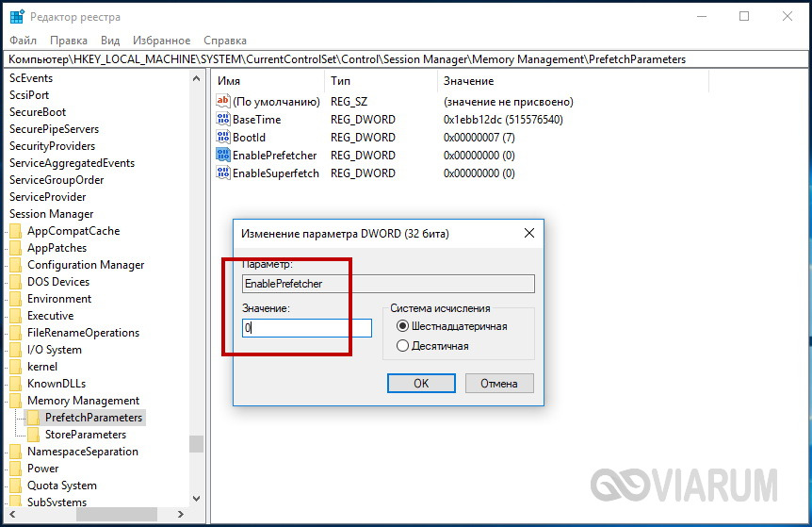Image resolution: width=812 pixels, height=527 pixels.
Task: Select the BaseTime value icon
Action: 223,120
